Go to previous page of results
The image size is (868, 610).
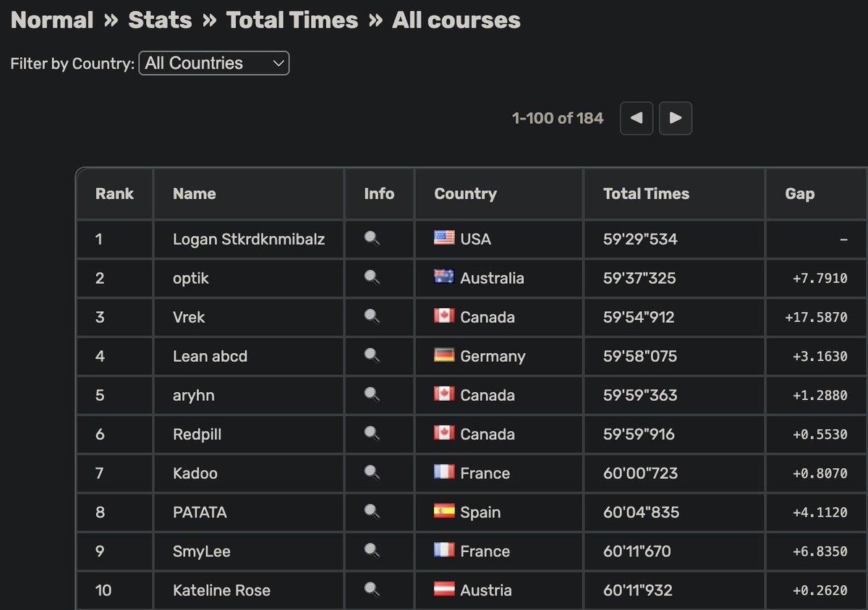[x=637, y=118]
